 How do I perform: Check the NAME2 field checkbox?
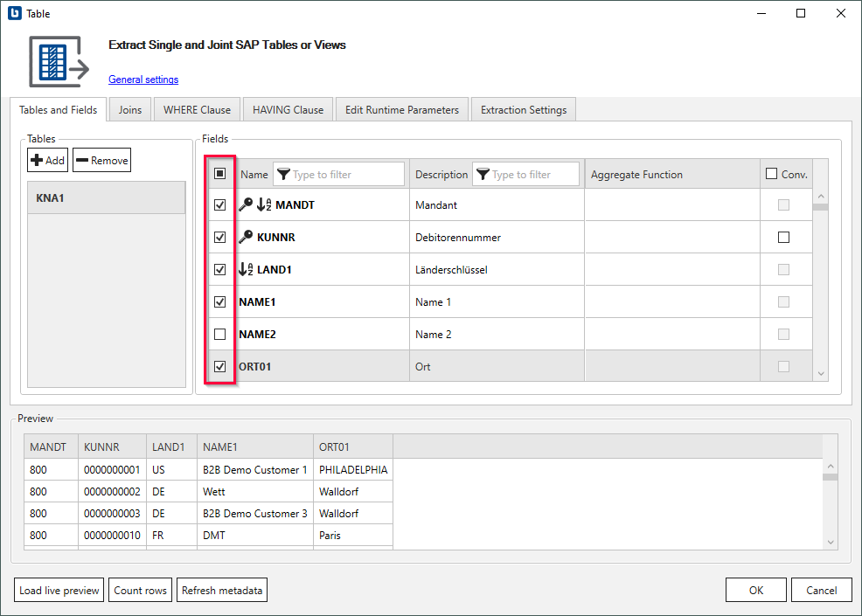220,334
